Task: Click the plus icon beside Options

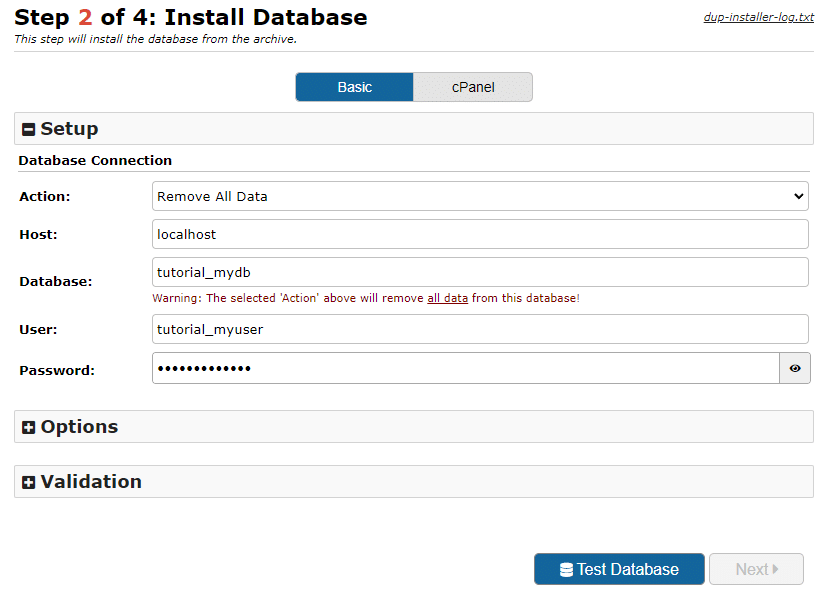Action: click(27, 426)
